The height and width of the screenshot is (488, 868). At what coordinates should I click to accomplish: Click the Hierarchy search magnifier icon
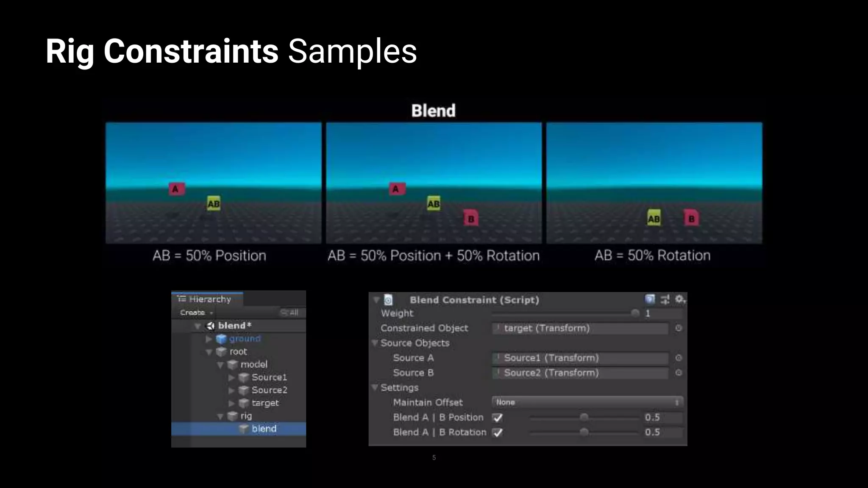284,313
